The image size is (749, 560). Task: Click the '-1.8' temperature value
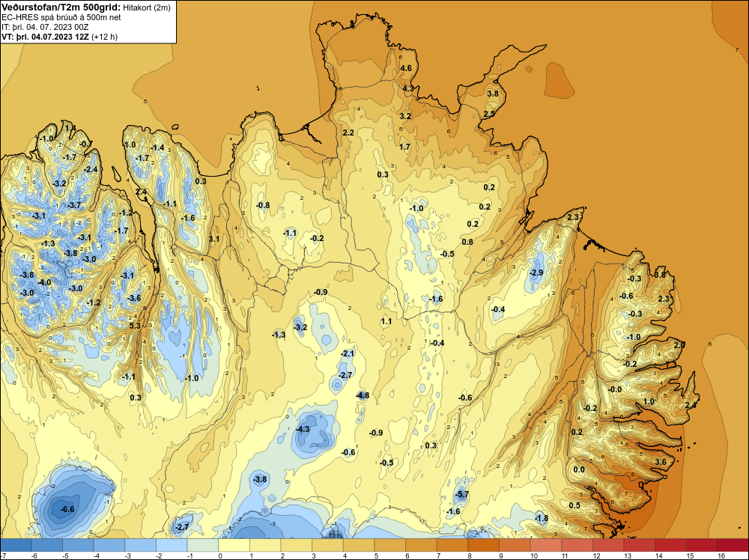pyautogui.click(x=542, y=519)
